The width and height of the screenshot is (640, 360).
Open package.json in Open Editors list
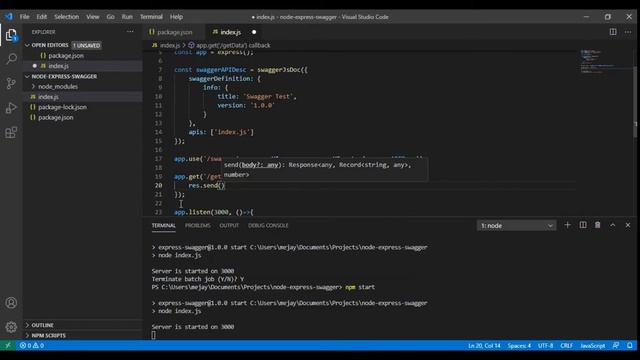coord(66,56)
